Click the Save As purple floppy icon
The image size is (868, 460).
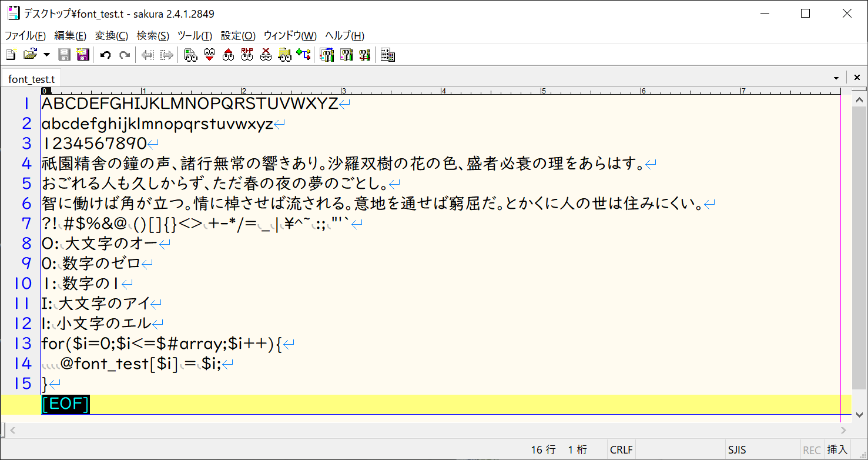(83, 55)
